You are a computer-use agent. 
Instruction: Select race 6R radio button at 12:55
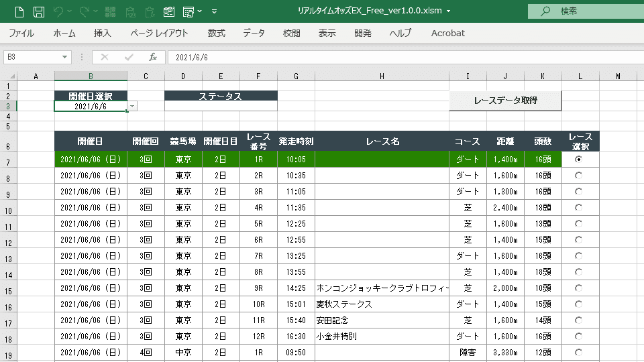[579, 240]
